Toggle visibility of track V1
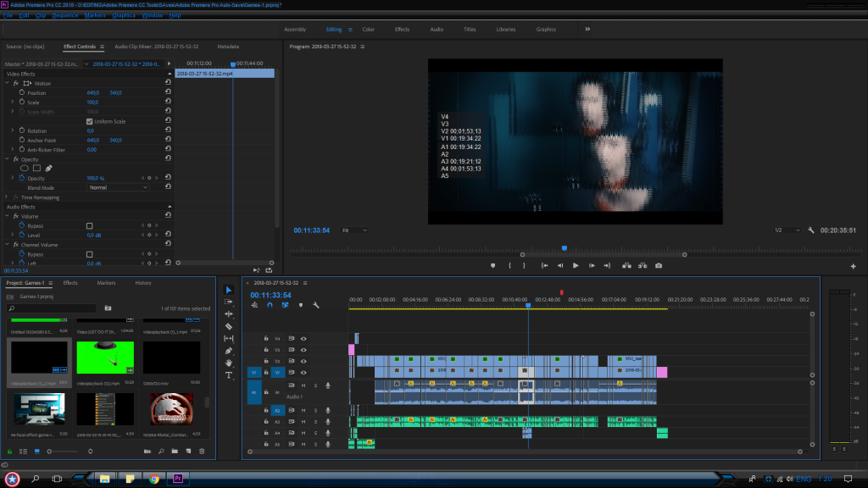Image resolution: width=868 pixels, height=488 pixels. click(x=303, y=373)
